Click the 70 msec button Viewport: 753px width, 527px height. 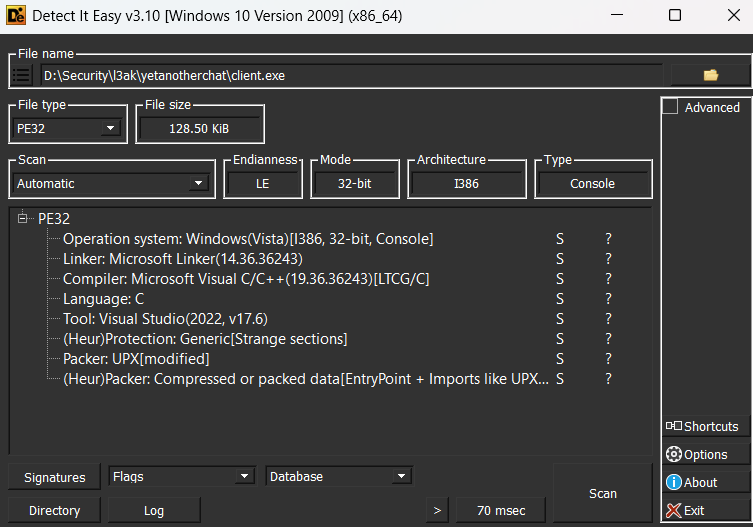[501, 511]
